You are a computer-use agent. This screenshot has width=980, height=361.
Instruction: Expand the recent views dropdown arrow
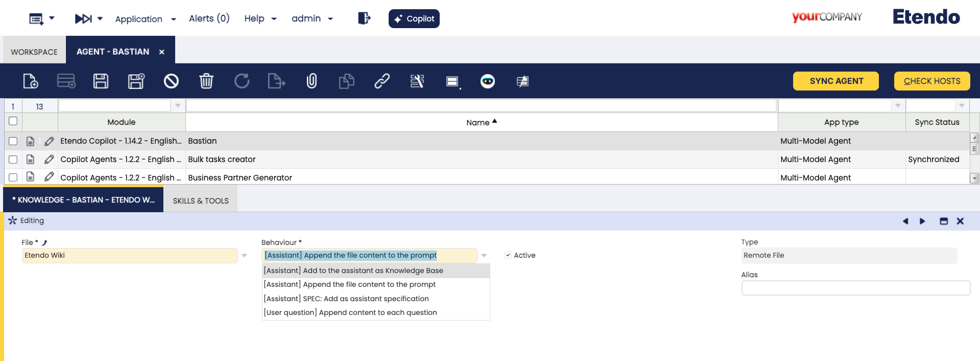pyautogui.click(x=52, y=18)
